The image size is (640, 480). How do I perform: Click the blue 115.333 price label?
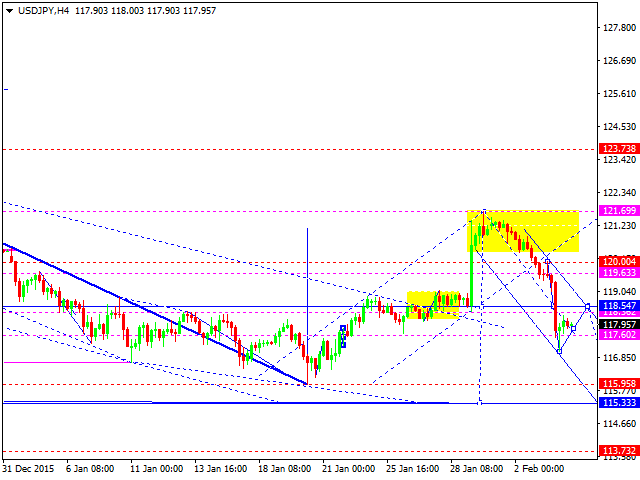619,402
